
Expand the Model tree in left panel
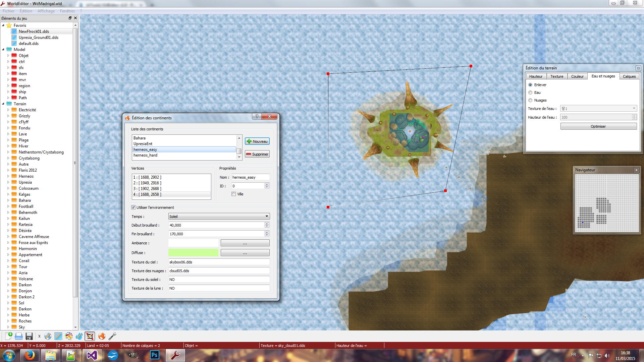pyautogui.click(x=3, y=50)
